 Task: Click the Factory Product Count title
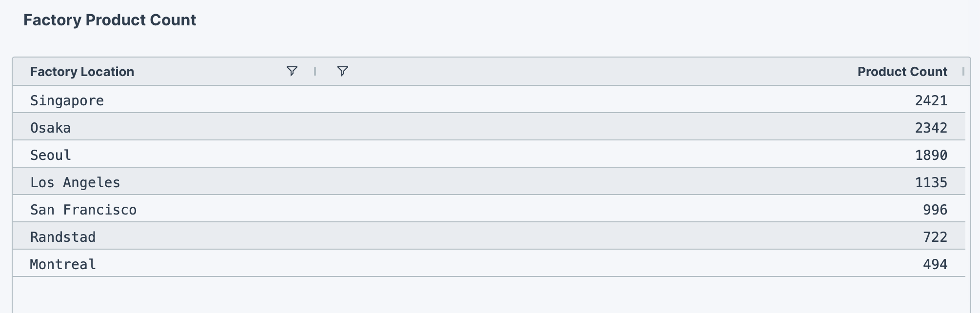pyautogui.click(x=110, y=20)
